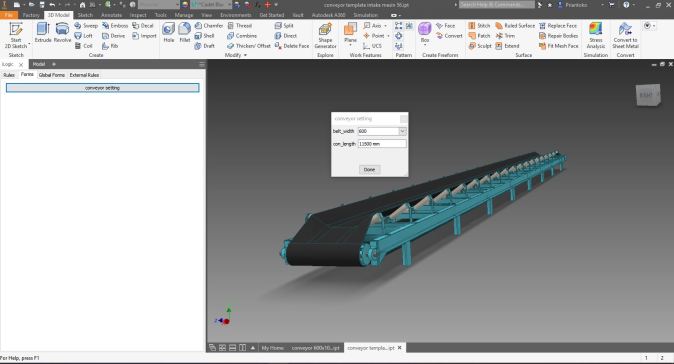
Task: Switch to the Annotate ribbon tab
Action: [x=111, y=15]
